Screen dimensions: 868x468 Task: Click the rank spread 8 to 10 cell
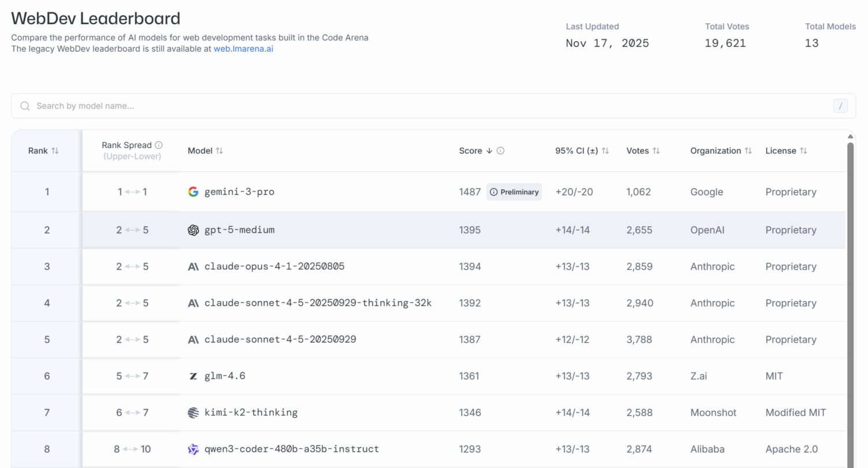[x=133, y=449]
